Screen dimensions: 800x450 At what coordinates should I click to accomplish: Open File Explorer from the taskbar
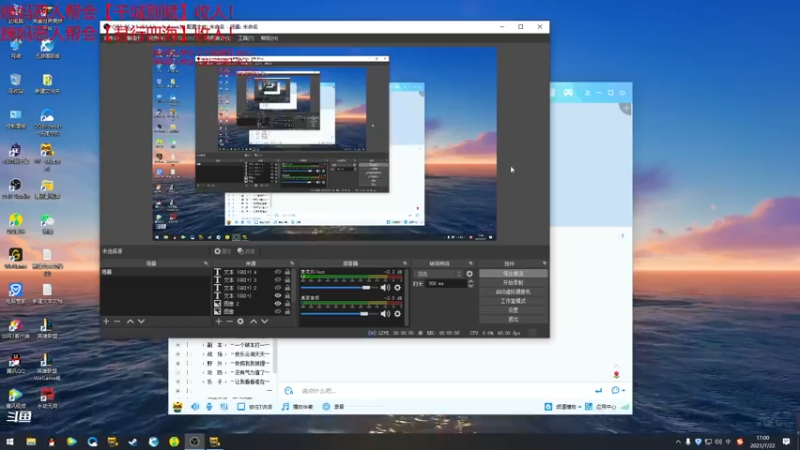tap(31, 441)
